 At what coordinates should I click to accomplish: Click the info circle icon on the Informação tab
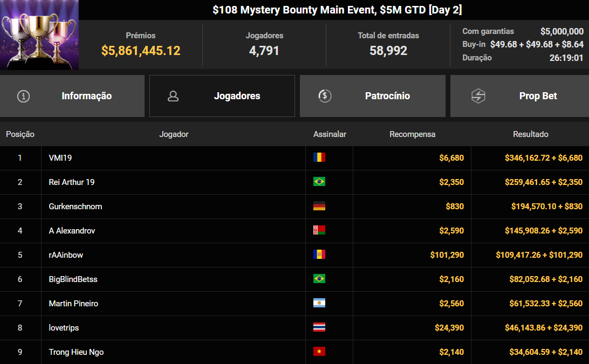click(23, 96)
